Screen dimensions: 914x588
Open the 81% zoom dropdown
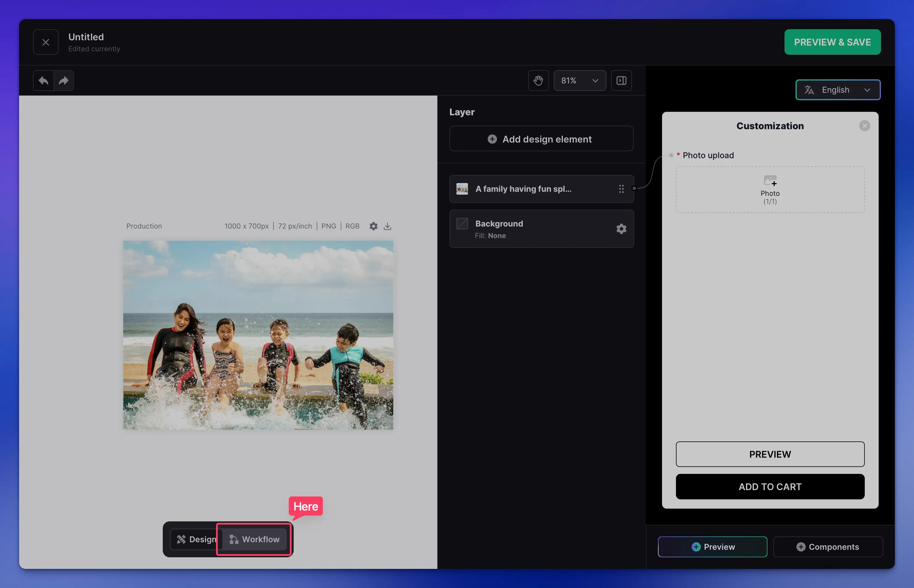tap(580, 81)
